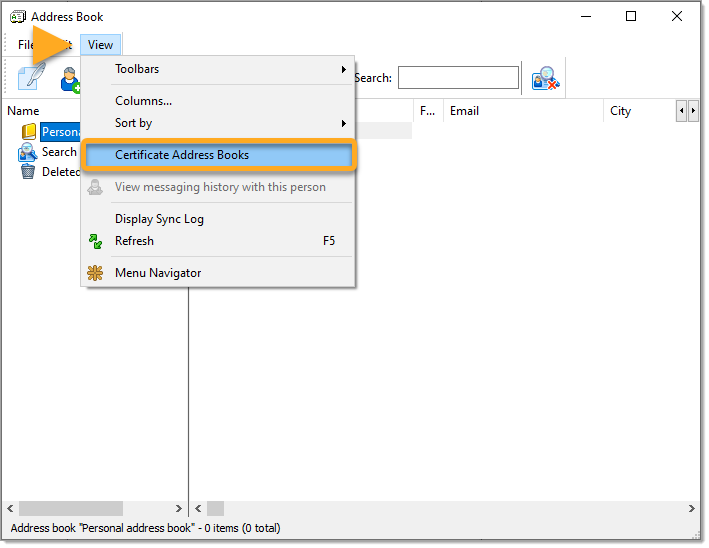Image resolution: width=709 pixels, height=548 pixels.
Task: Click the clear search icon
Action: coord(545,79)
